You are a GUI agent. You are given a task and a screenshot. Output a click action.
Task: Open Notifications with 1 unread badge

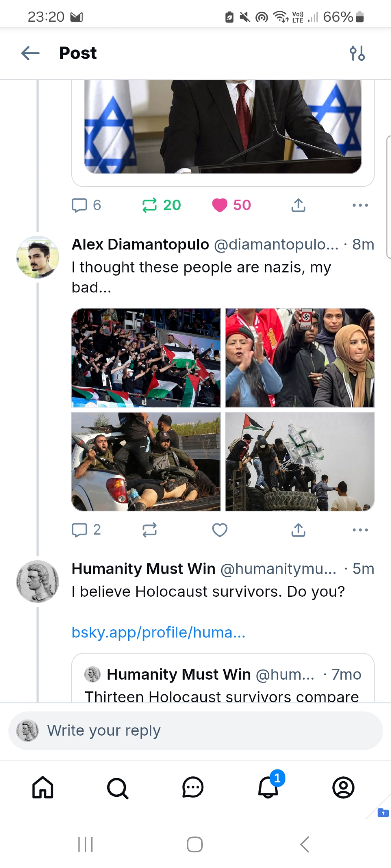268,787
